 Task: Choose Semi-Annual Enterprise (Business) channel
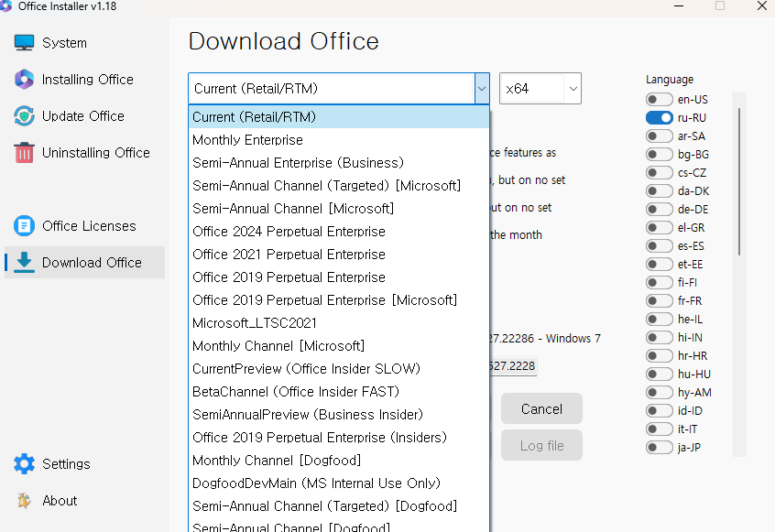coord(339,162)
